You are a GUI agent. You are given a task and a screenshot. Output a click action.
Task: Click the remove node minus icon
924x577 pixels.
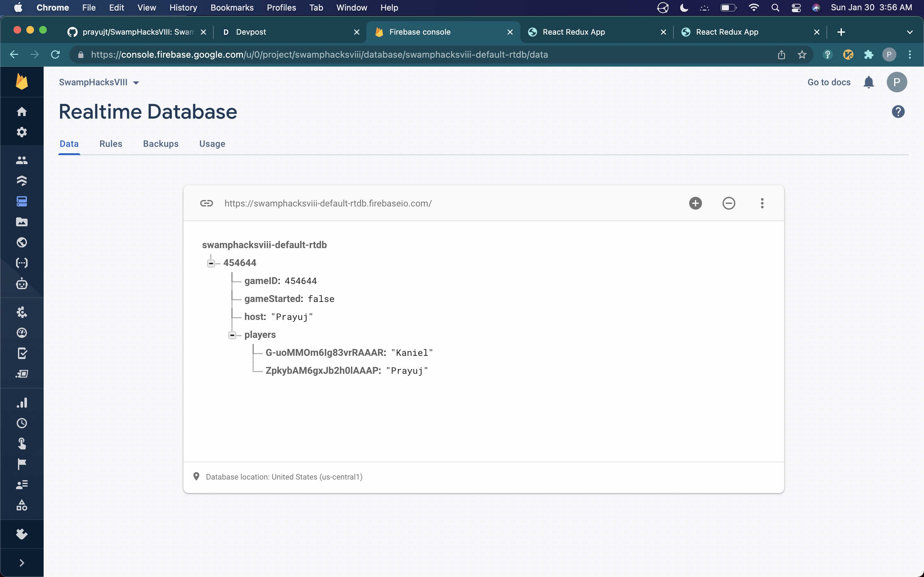point(729,203)
